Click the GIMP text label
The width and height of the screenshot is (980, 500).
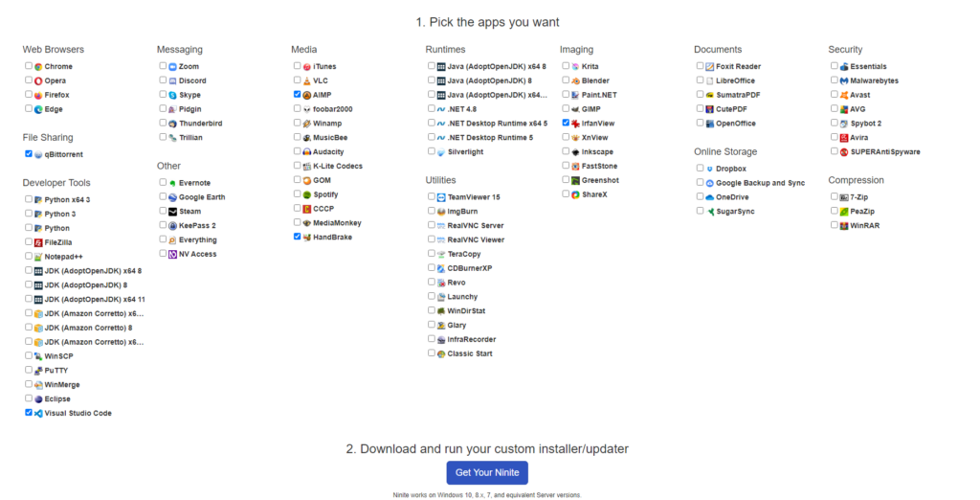click(590, 109)
